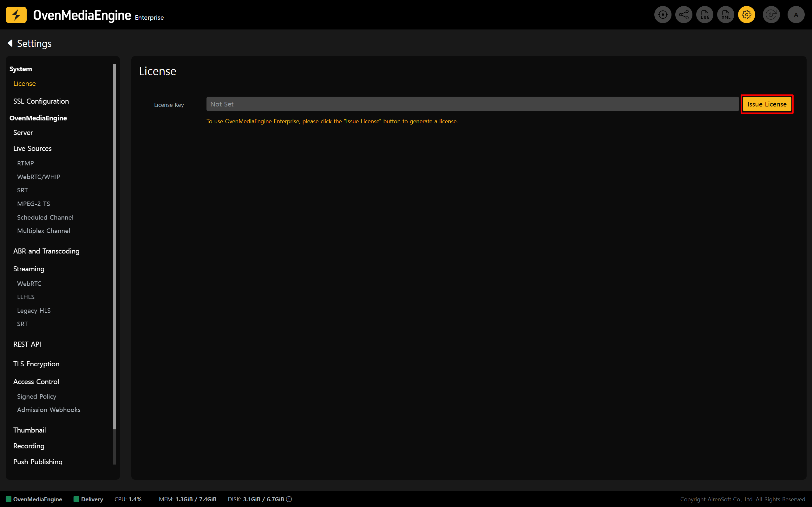Open SSL Configuration in sidebar
Image resolution: width=812 pixels, height=507 pixels.
click(x=41, y=101)
